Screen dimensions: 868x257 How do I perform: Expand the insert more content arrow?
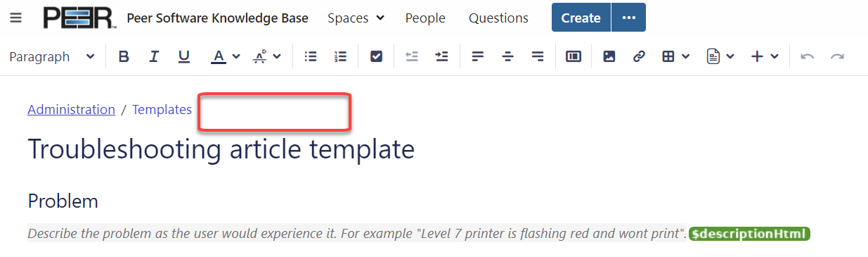pyautogui.click(x=775, y=56)
